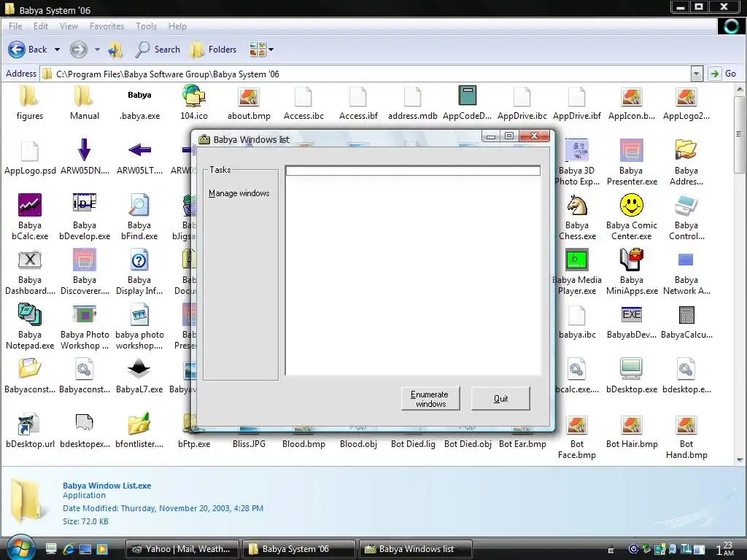Image resolution: width=747 pixels, height=560 pixels.
Task: Open the Tools menu
Action: click(146, 26)
